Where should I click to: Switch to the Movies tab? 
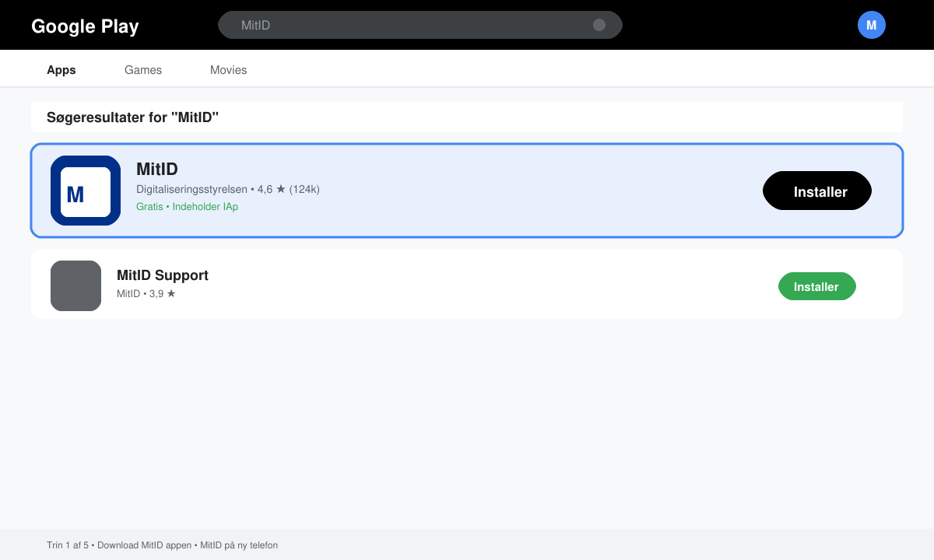click(228, 70)
